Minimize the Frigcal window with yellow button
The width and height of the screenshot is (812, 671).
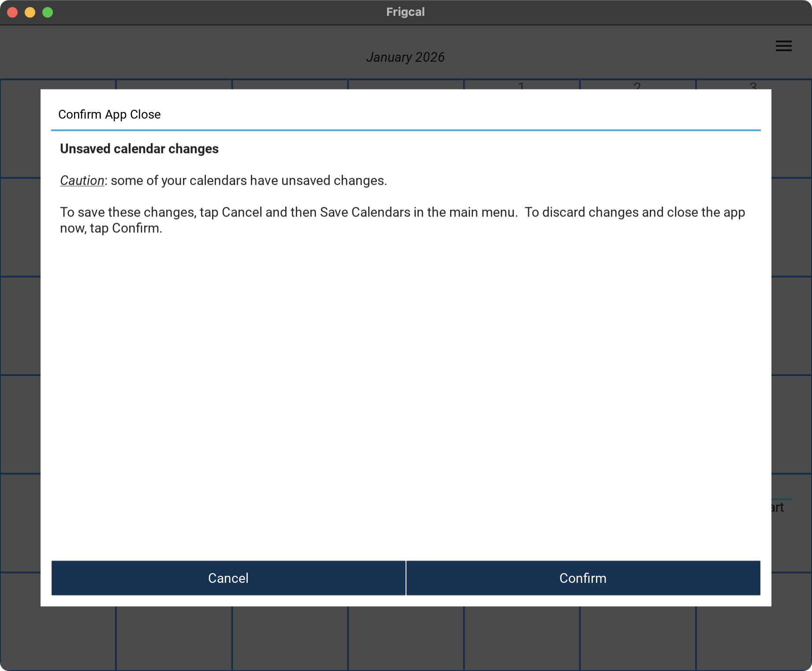click(30, 12)
